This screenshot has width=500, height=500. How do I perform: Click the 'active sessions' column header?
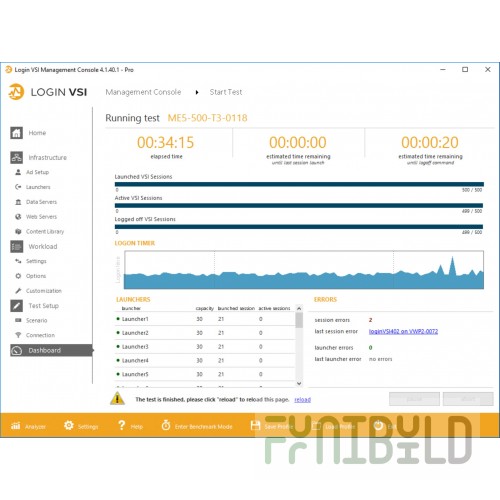coord(274,308)
